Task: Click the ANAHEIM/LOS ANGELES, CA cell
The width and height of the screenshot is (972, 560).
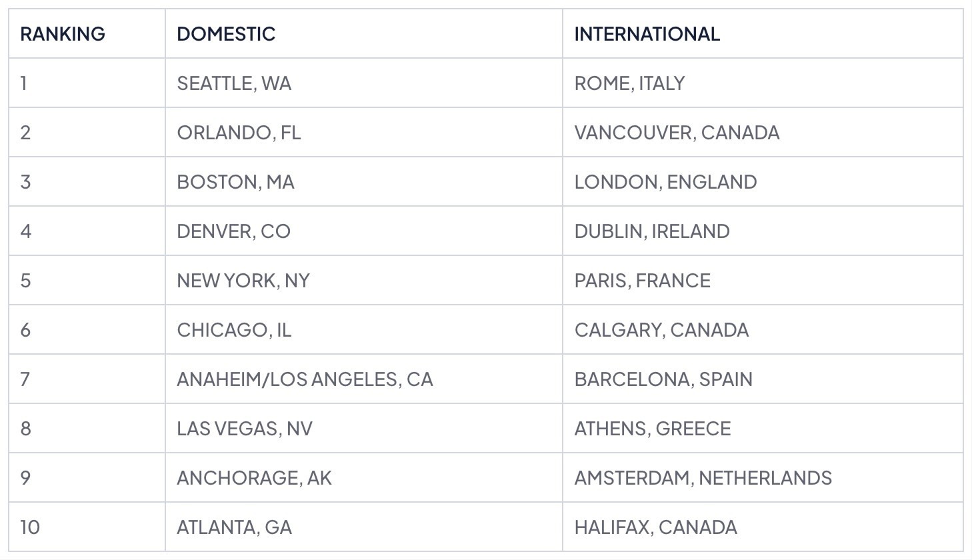Action: [x=305, y=379]
